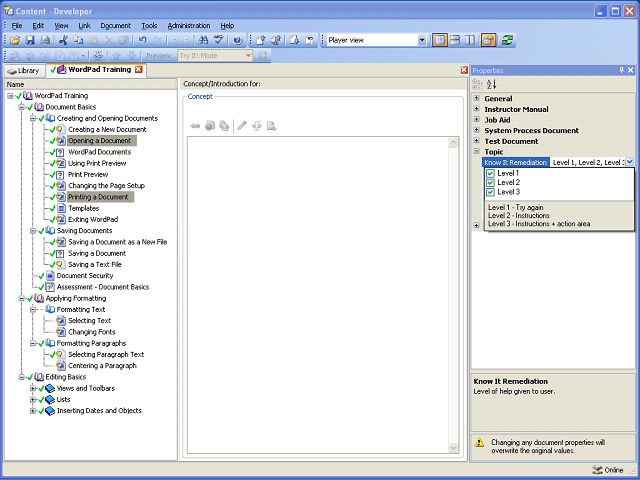Screen dimensions: 640x480
Task: Expand the System Process Document category
Action: pos(476,130)
